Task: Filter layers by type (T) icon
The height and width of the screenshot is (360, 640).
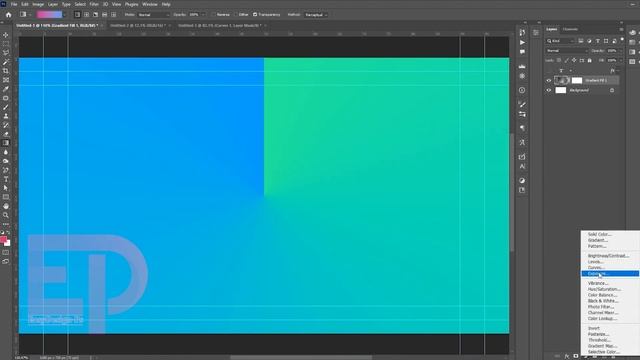Action: pyautogui.click(x=598, y=41)
